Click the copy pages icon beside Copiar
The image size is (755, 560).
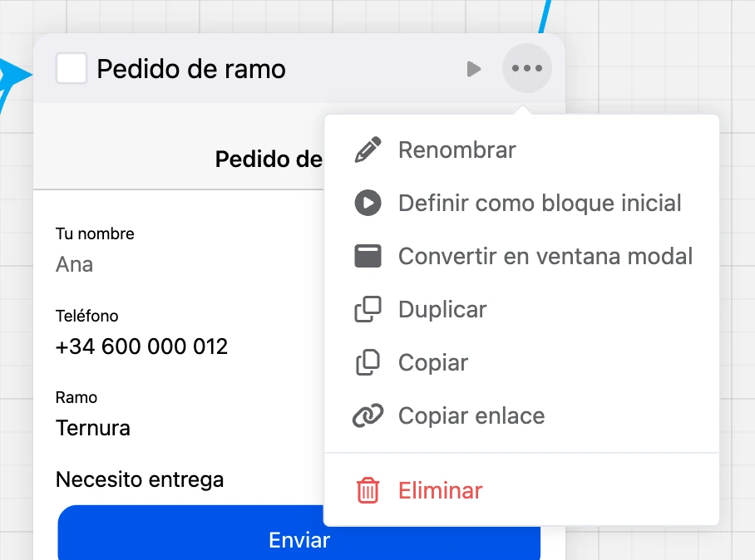368,362
